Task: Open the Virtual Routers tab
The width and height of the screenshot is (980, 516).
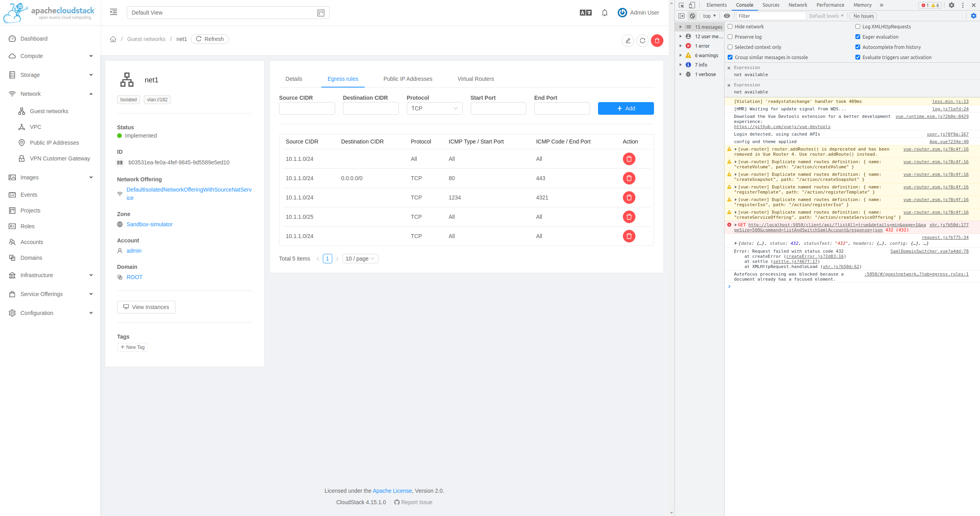Action: point(475,79)
